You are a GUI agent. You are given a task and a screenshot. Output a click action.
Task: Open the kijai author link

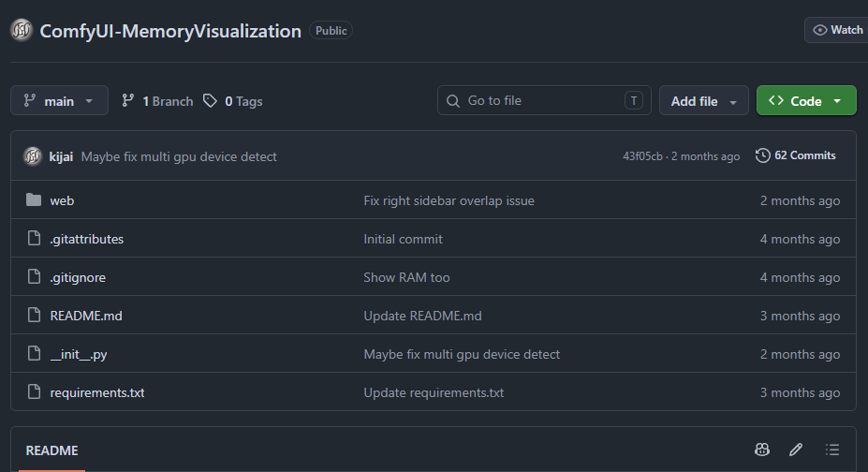tap(61, 156)
